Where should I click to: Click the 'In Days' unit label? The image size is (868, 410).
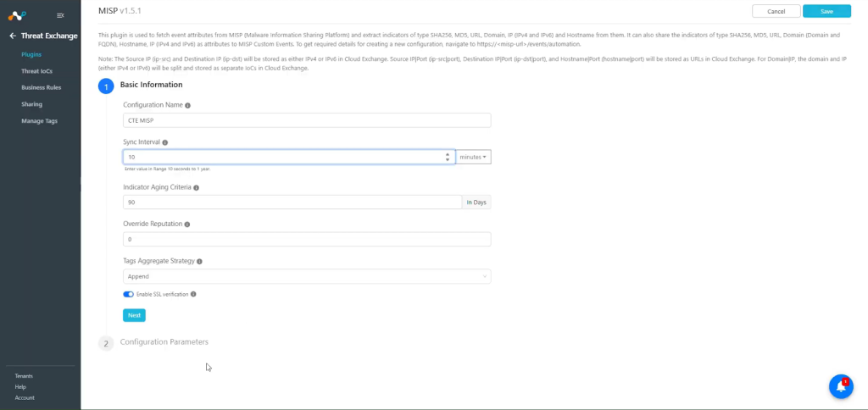476,202
